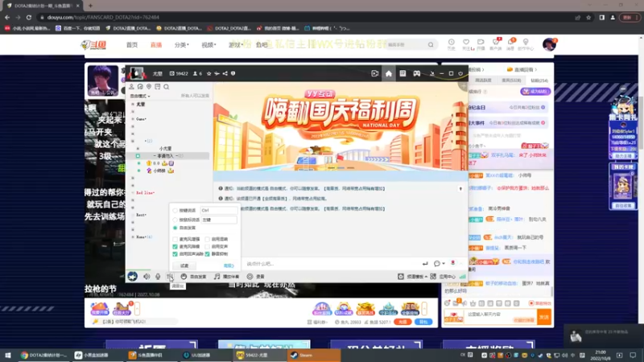Click YY bottom-left blue avatar icon
644x362 pixels.
tap(132, 277)
